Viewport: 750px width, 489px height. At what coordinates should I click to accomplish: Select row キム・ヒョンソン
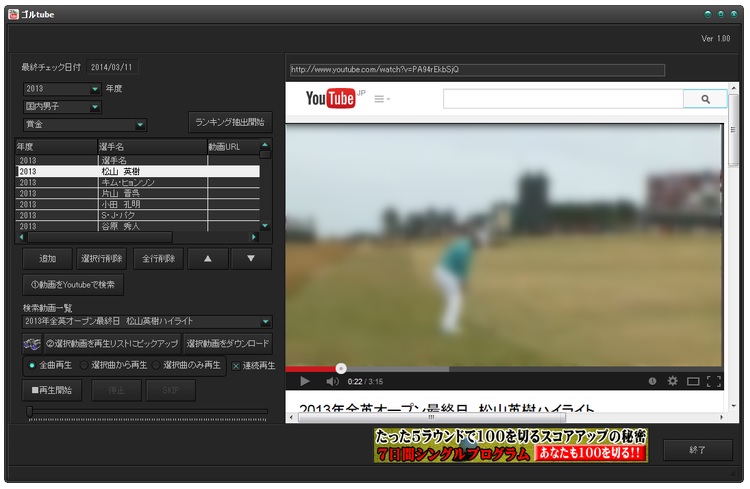click(138, 182)
